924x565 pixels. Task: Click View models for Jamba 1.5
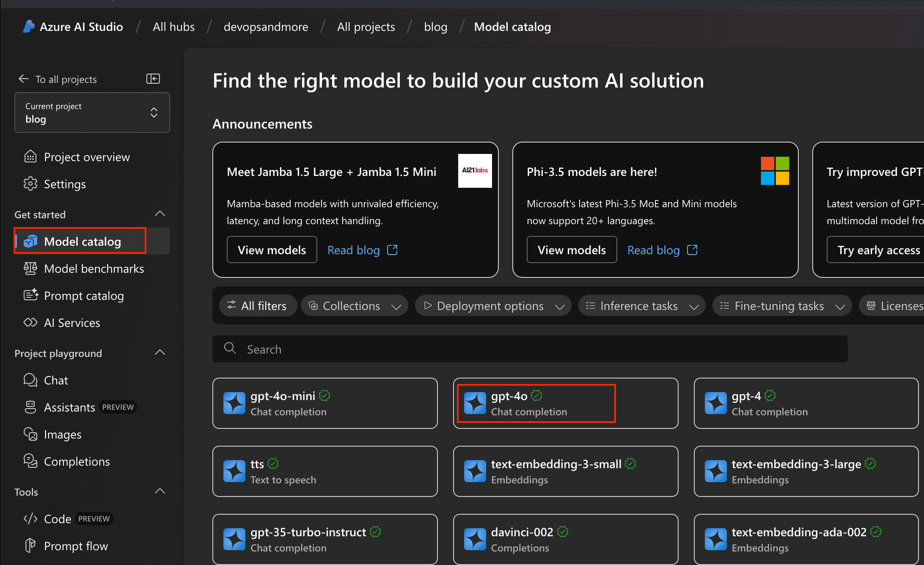(x=272, y=250)
